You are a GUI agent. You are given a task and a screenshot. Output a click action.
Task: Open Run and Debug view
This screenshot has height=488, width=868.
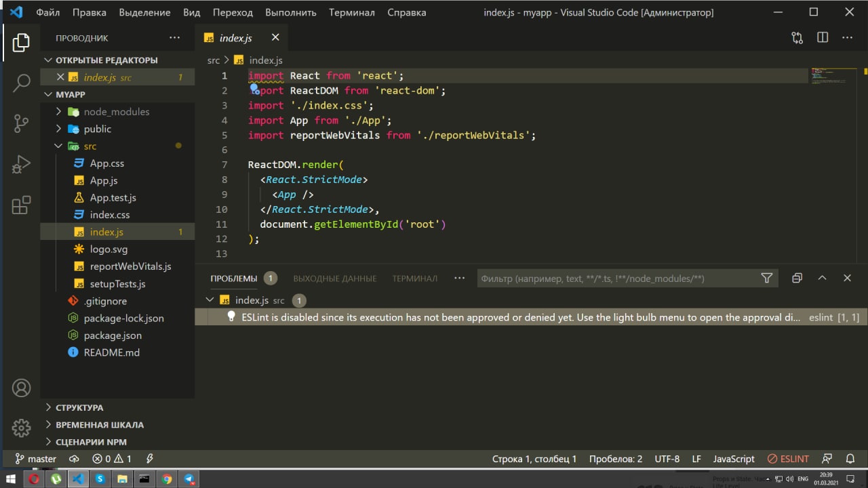21,164
